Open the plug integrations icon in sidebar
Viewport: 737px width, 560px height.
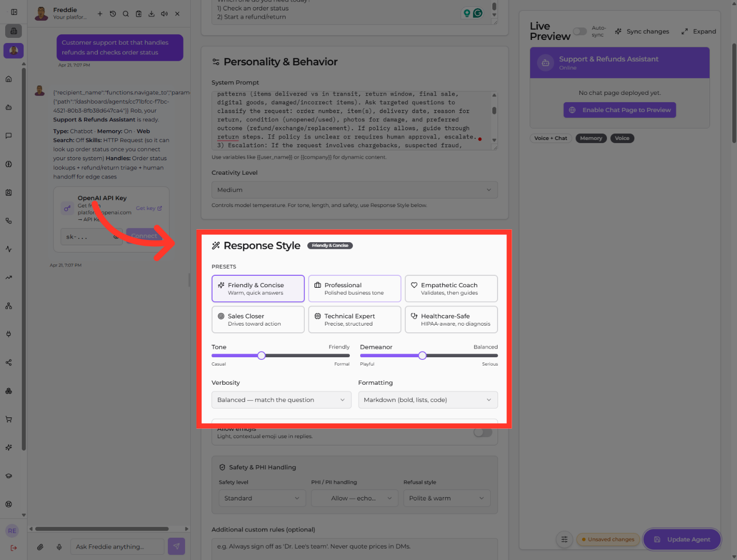pos(9,334)
